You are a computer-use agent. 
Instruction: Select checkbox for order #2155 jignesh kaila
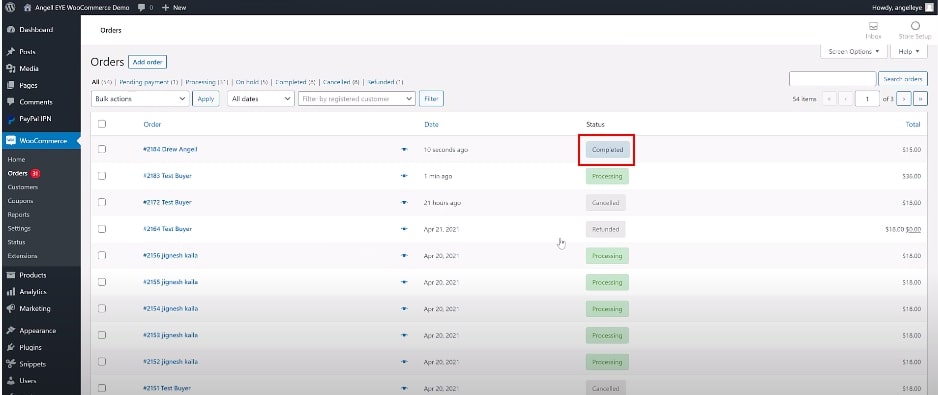pyautogui.click(x=102, y=282)
